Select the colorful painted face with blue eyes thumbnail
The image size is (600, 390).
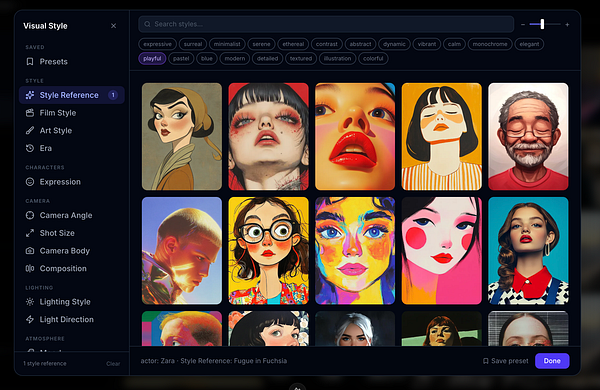pos(355,251)
